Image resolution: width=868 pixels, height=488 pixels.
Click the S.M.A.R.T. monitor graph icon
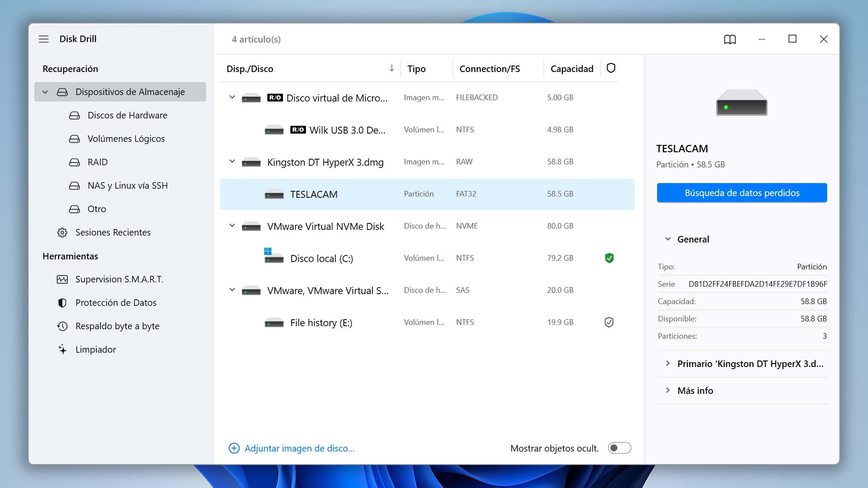click(62, 279)
